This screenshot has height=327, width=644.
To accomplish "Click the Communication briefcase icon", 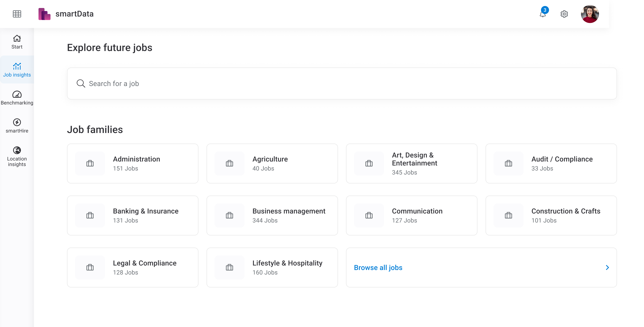I will [x=369, y=215].
